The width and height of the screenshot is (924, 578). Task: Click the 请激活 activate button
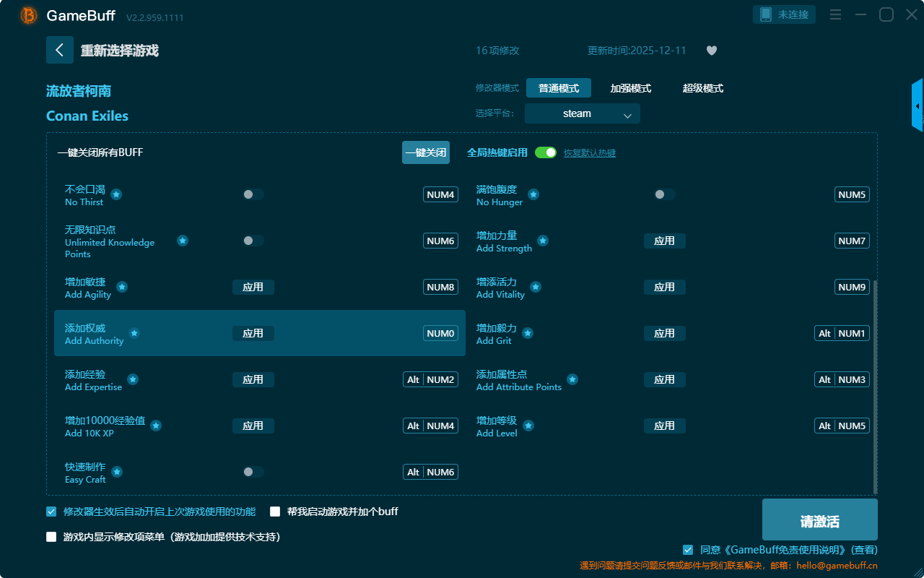[819, 522]
